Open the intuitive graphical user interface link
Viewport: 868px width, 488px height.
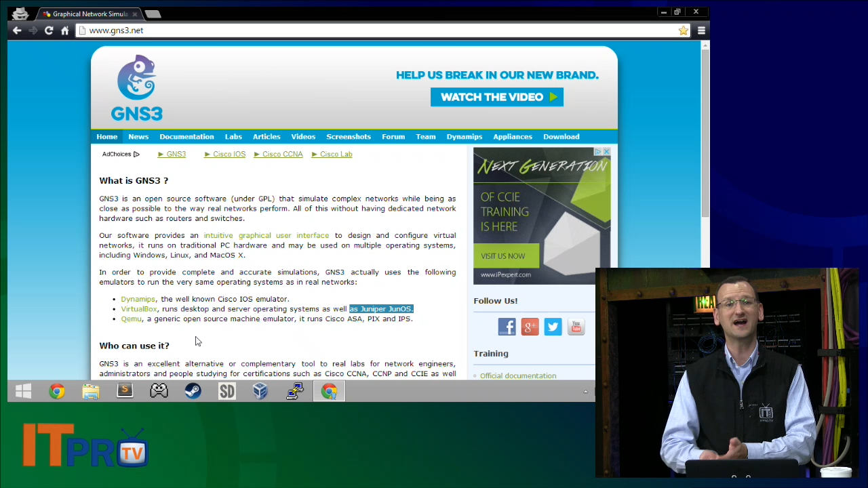(267, 236)
